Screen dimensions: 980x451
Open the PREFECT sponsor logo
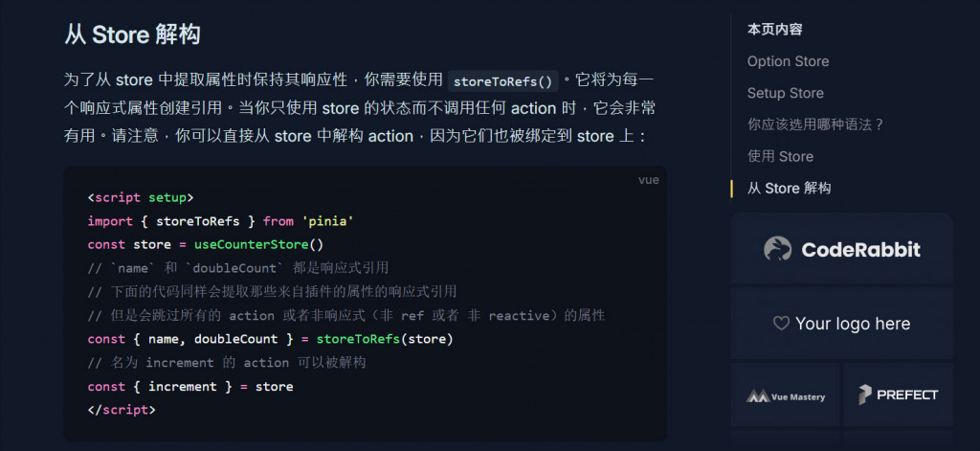tap(898, 395)
